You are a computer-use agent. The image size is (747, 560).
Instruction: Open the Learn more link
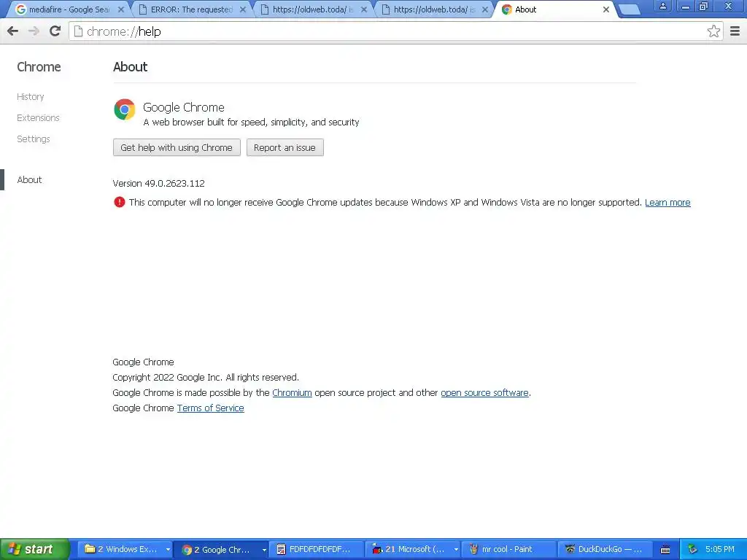pyautogui.click(x=667, y=203)
